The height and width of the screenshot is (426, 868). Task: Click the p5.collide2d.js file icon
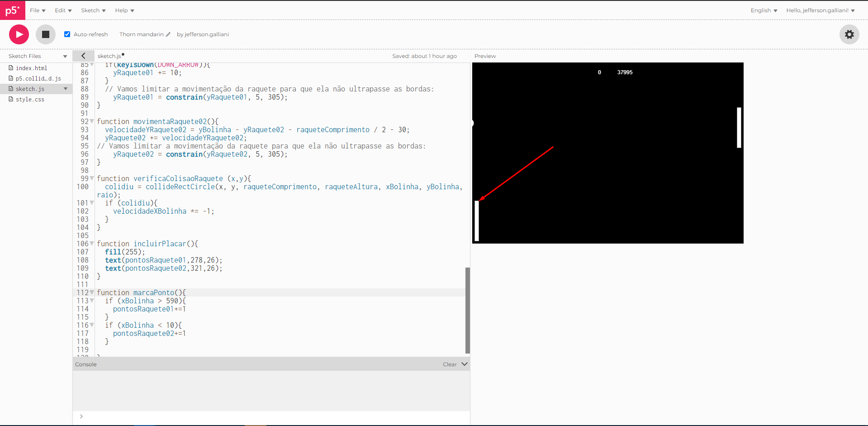[11, 78]
